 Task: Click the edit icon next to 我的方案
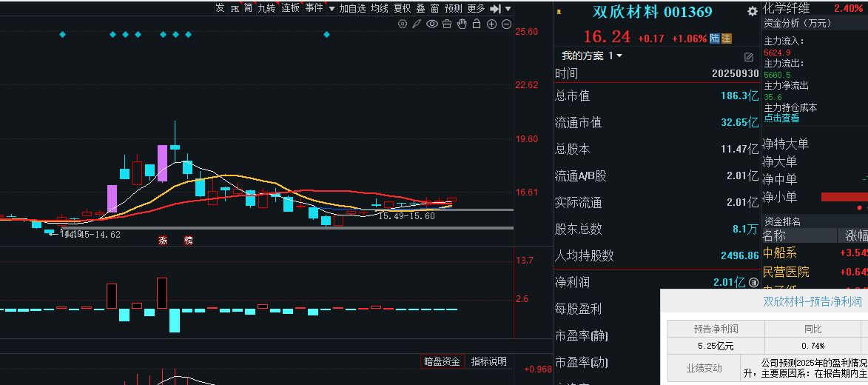[x=749, y=56]
